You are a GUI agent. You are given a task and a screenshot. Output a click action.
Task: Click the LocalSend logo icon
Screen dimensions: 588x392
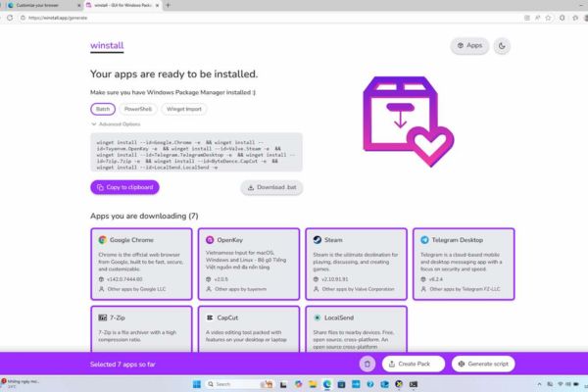pos(318,318)
